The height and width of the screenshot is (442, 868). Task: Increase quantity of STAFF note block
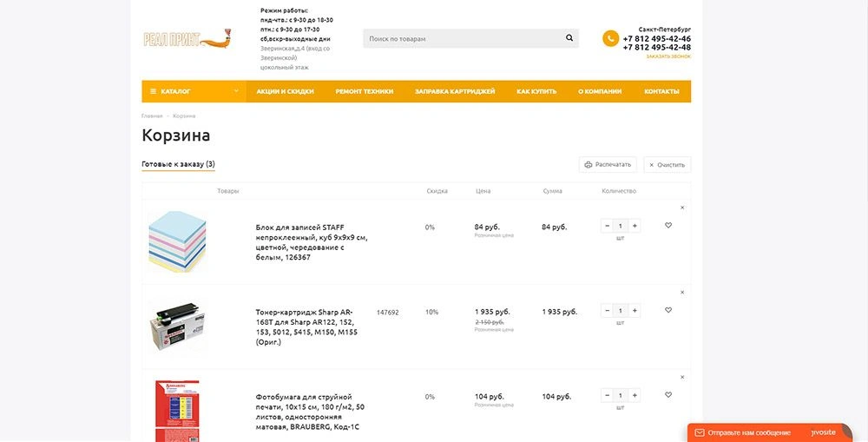click(635, 226)
